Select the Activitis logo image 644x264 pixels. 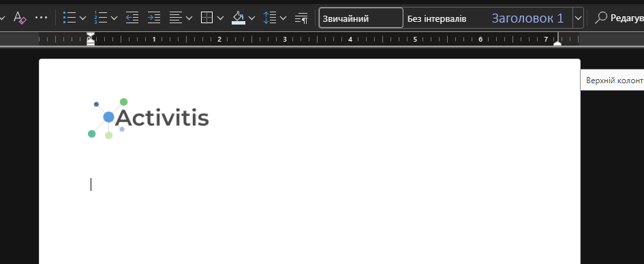pyautogui.click(x=149, y=119)
